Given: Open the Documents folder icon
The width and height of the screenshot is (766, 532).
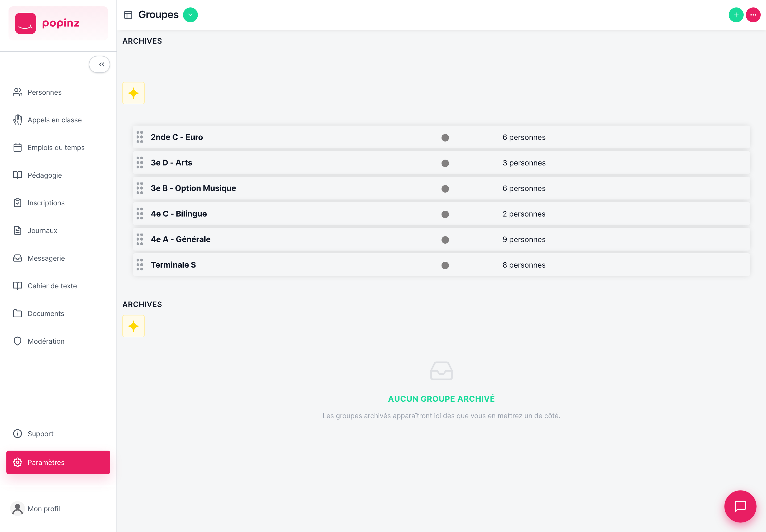Looking at the screenshot, I should point(17,313).
